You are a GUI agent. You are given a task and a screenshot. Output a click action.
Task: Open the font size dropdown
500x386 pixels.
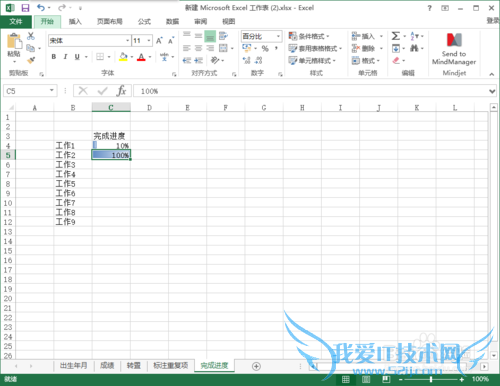(149, 41)
